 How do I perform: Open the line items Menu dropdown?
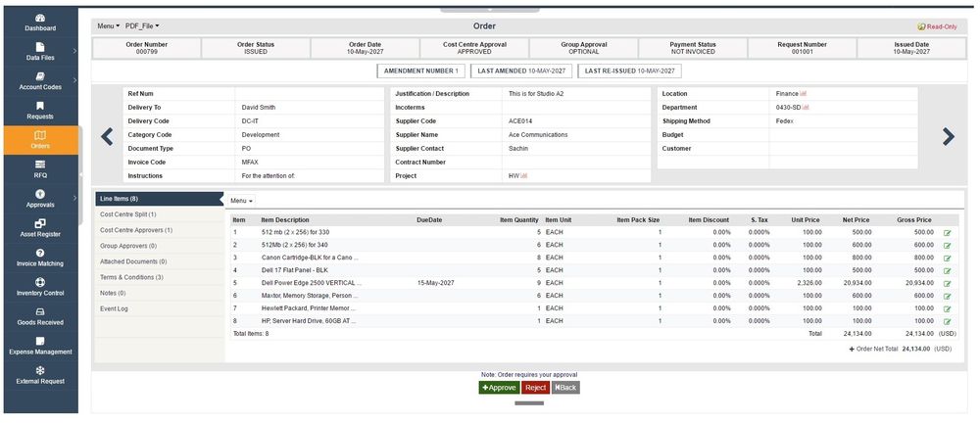(x=242, y=201)
